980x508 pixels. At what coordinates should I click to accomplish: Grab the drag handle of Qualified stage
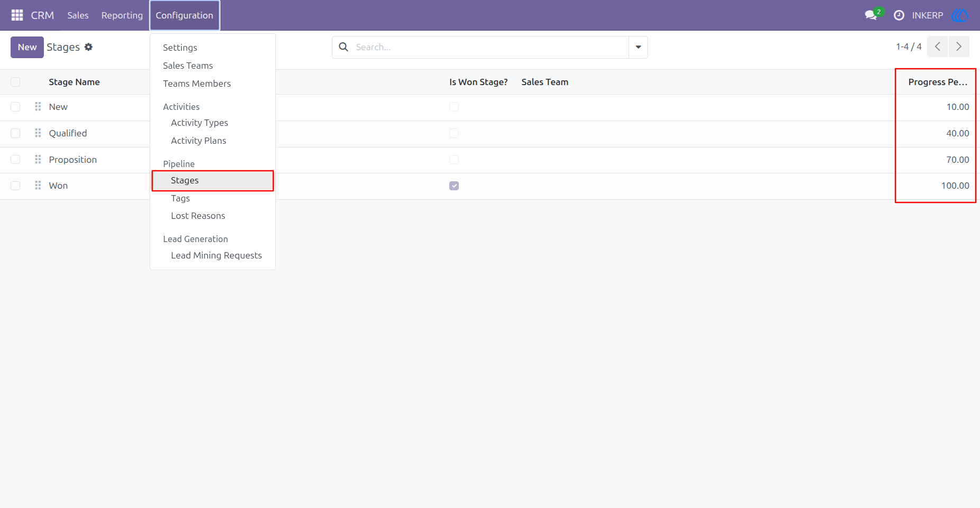pyautogui.click(x=38, y=133)
